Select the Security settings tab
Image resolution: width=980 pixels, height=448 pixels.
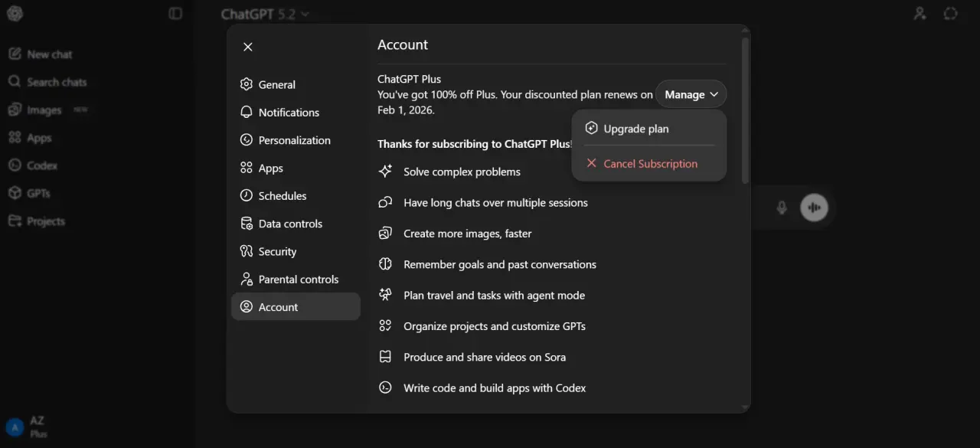pyautogui.click(x=296, y=251)
